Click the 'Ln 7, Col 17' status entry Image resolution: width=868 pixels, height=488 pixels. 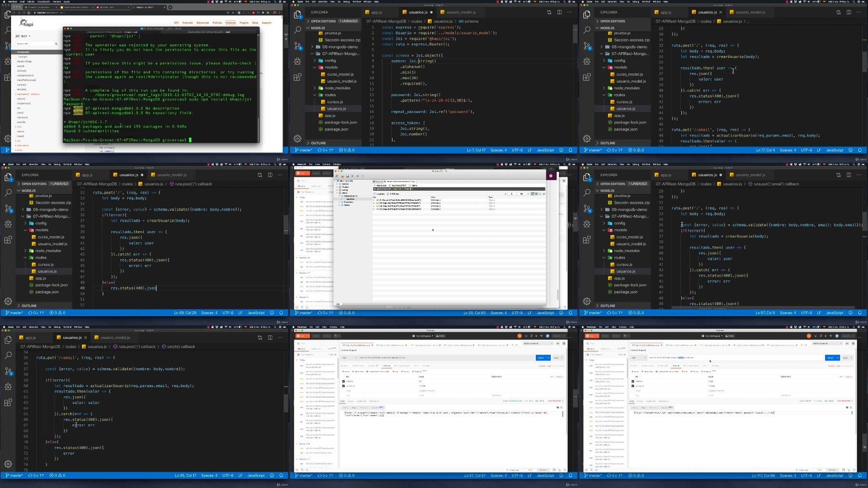coord(476,150)
